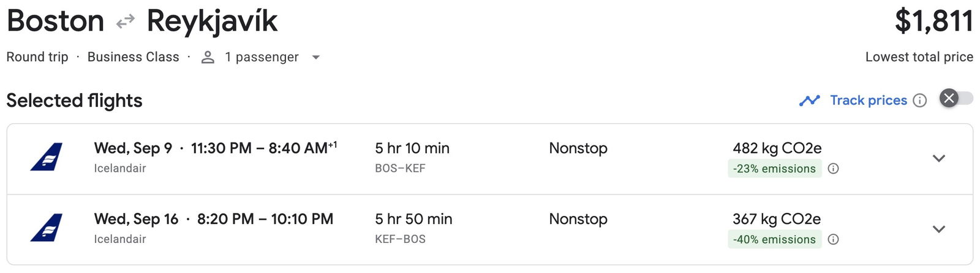Click the Track prices label
Image resolution: width=980 pixels, height=273 pixels.
click(x=868, y=101)
